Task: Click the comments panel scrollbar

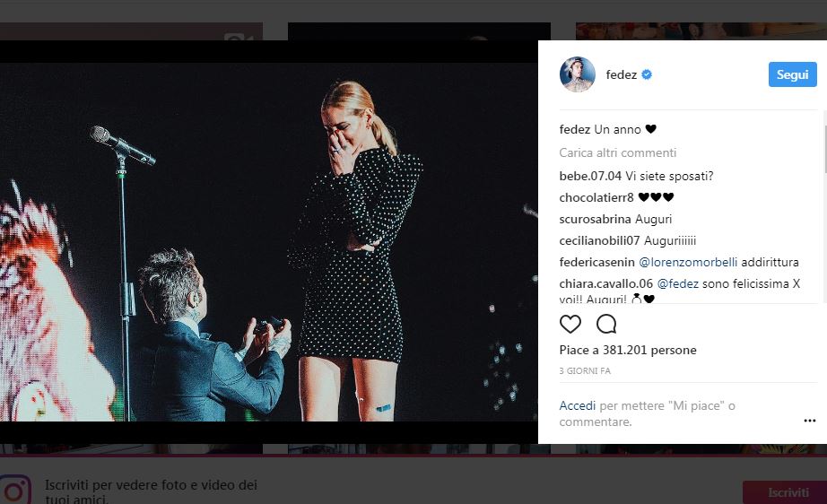Action: [x=825, y=143]
